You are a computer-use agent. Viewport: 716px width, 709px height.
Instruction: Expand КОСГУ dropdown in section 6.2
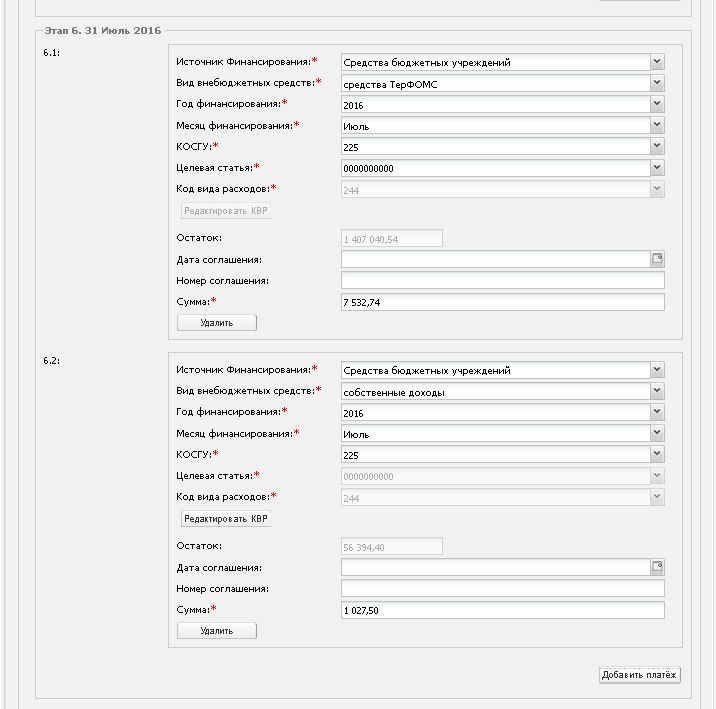click(656, 455)
